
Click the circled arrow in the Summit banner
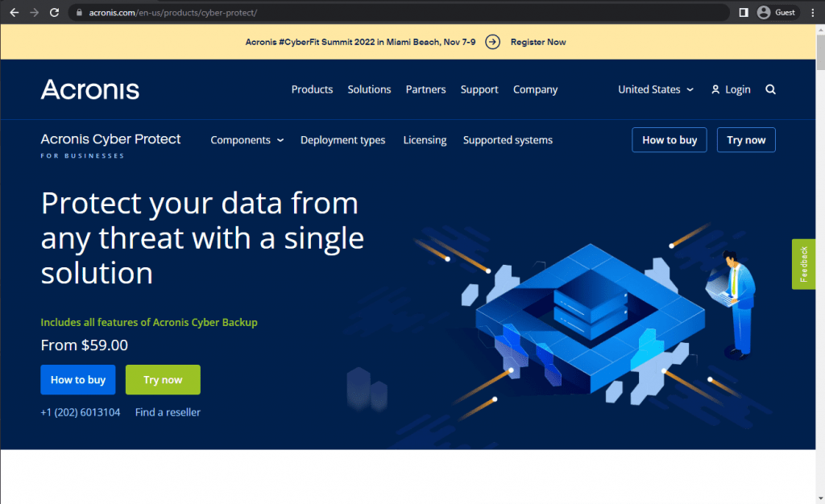[x=493, y=42]
